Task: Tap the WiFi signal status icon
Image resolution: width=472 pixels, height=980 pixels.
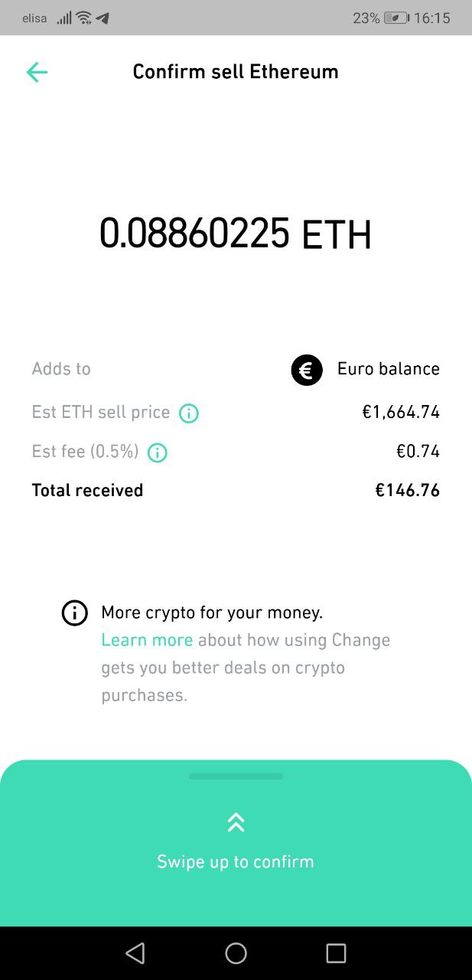Action: (x=84, y=18)
